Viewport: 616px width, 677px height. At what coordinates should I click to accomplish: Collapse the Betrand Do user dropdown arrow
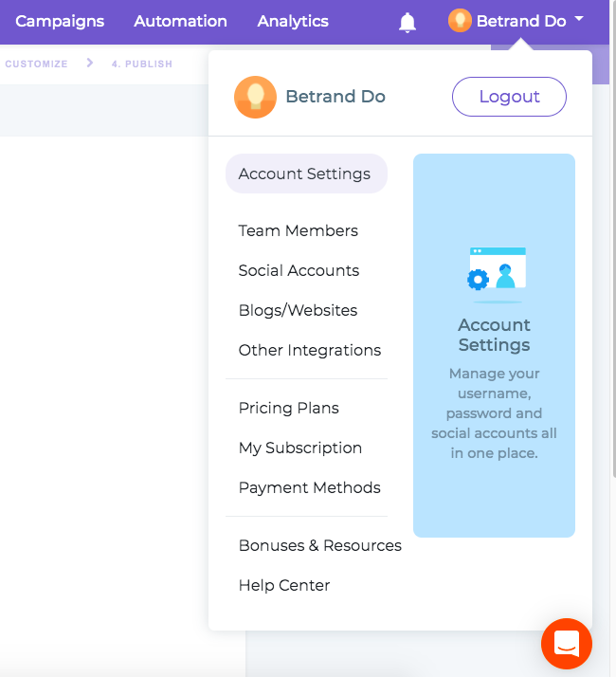pyautogui.click(x=579, y=20)
